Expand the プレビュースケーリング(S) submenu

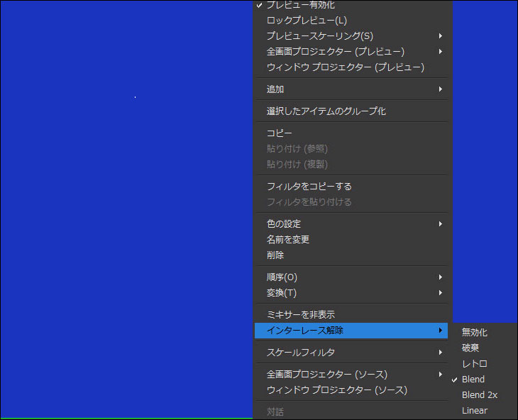(x=319, y=36)
